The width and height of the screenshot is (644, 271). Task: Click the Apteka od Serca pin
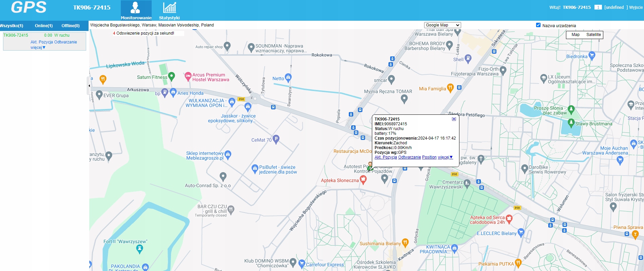(509, 219)
